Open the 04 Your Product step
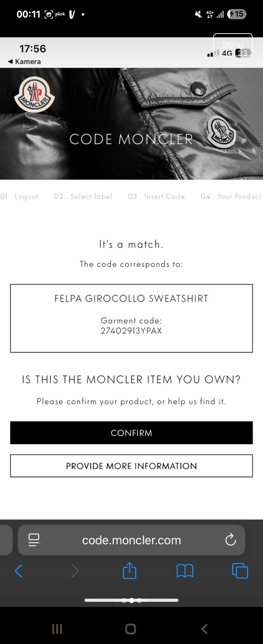Viewport: 263px width, 644px height. [231, 196]
